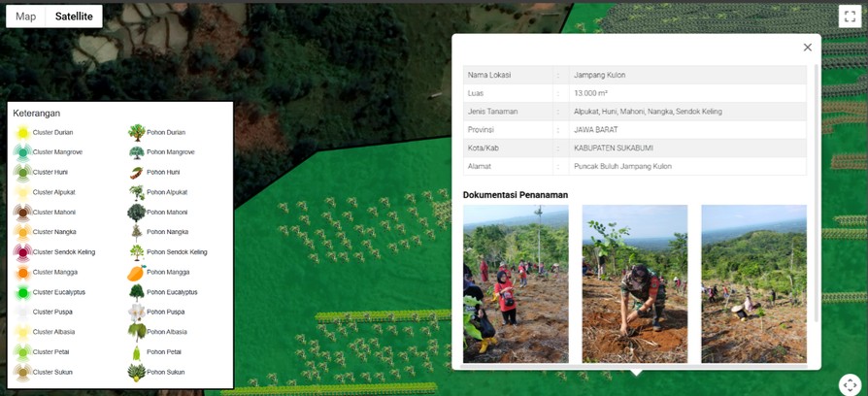Click the 'Cluster Mangrove' legend text
This screenshot has height=396, width=868.
click(x=57, y=152)
